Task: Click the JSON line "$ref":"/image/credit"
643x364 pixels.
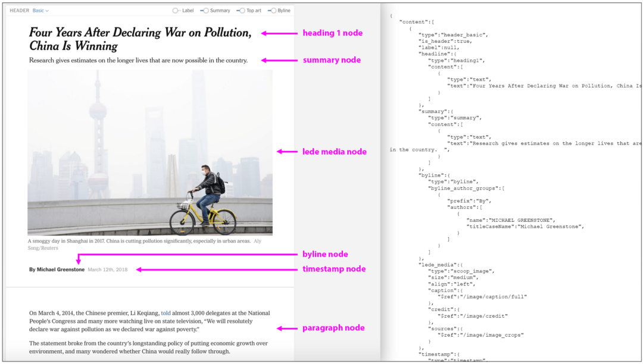Action: point(472,316)
